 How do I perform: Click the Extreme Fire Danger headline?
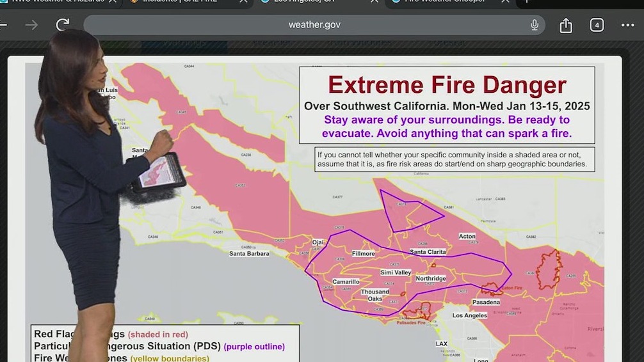447,85
